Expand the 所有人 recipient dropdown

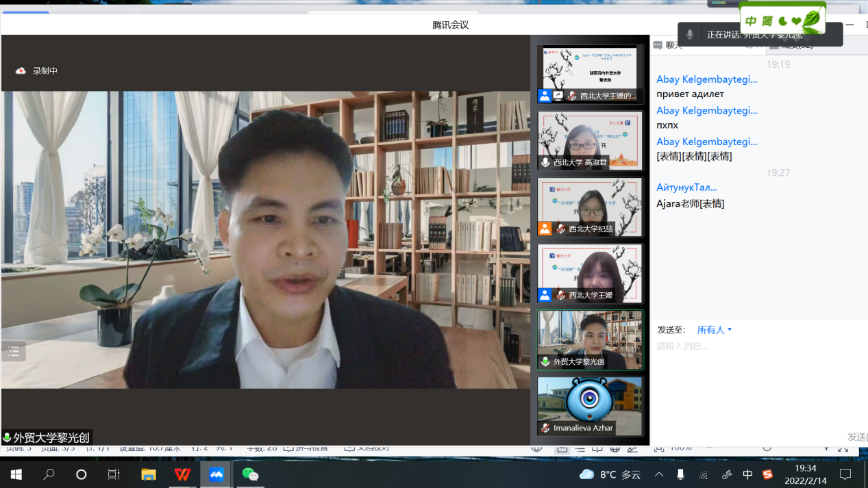click(x=715, y=330)
